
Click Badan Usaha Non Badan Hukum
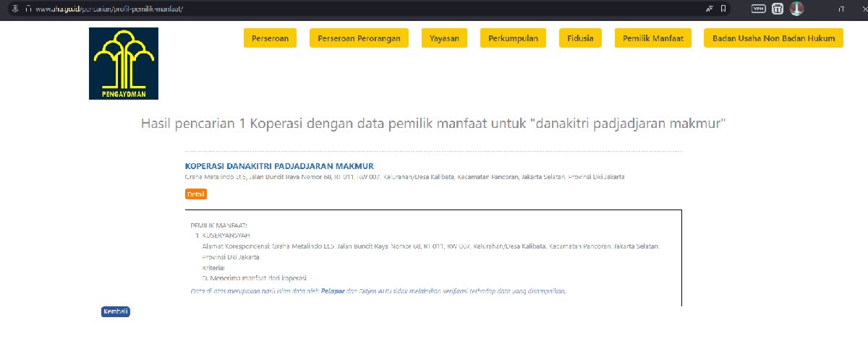coord(773,38)
